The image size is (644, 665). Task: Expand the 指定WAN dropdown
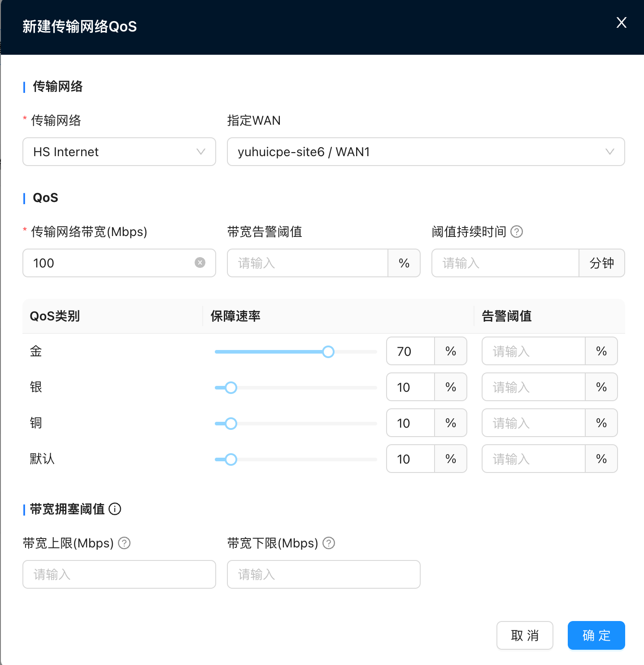click(426, 152)
